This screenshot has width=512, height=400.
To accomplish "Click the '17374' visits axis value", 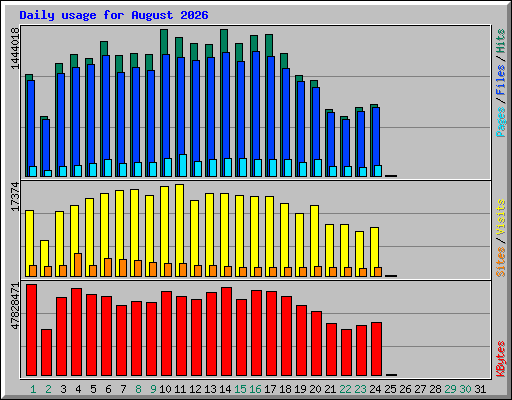I will pyautogui.click(x=15, y=196).
